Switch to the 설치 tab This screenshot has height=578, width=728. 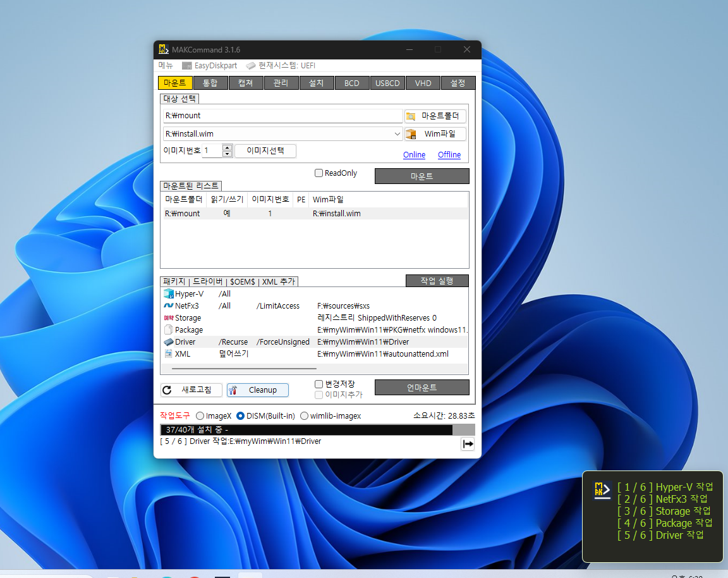tap(316, 83)
